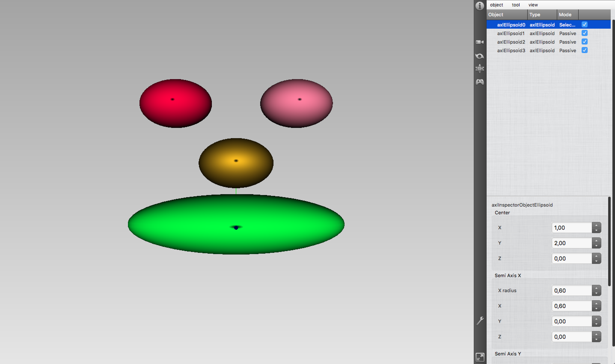Toggle the checkbox next to axlEllipsoid0
The image size is (615, 364).
click(x=585, y=25)
